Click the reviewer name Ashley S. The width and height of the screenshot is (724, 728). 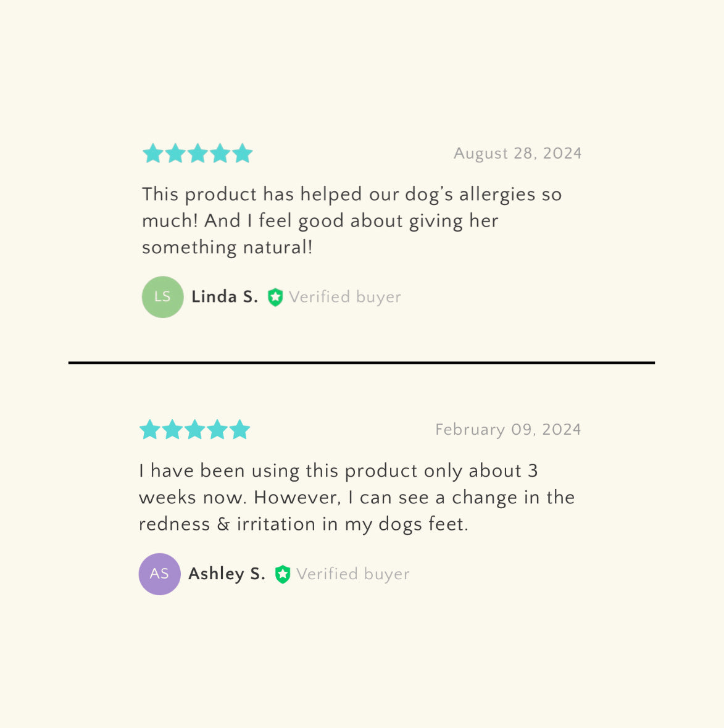tap(227, 574)
